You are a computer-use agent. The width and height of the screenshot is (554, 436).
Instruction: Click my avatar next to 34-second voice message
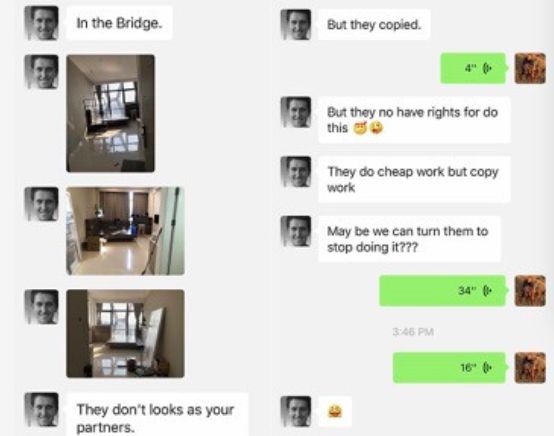[530, 291]
